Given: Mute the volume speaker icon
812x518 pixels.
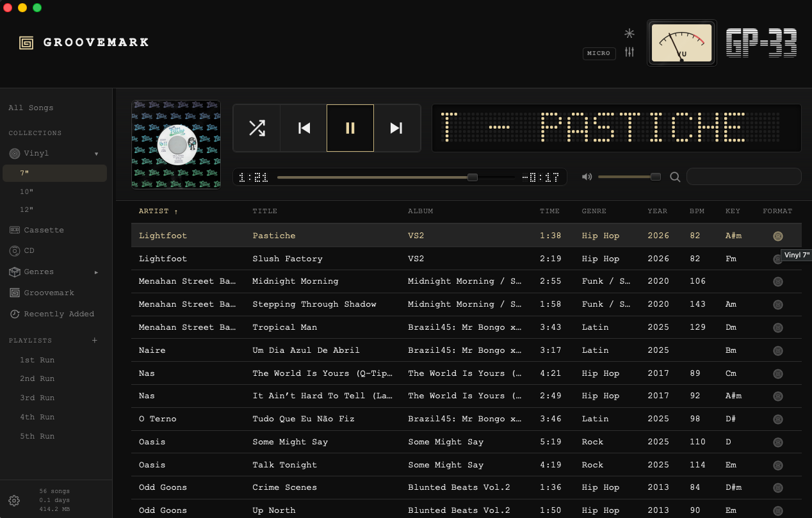Looking at the screenshot, I should pyautogui.click(x=587, y=177).
